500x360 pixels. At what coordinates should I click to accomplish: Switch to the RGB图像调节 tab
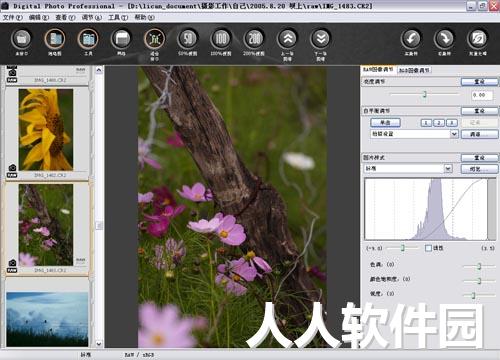pyautogui.click(x=415, y=70)
